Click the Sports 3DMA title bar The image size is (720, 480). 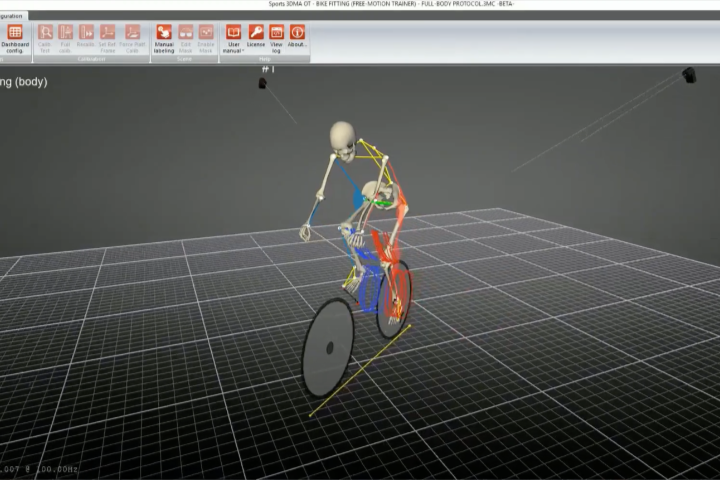click(360, 5)
